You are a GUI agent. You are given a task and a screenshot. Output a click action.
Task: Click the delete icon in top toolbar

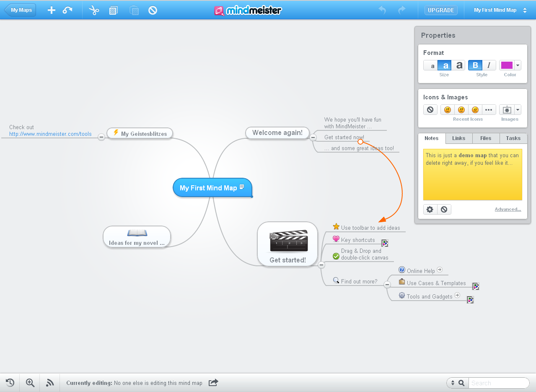[x=153, y=10]
